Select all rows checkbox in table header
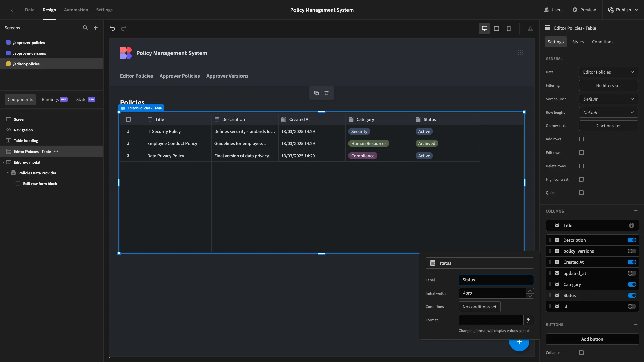Viewport: 644px width, 362px height. tap(128, 119)
